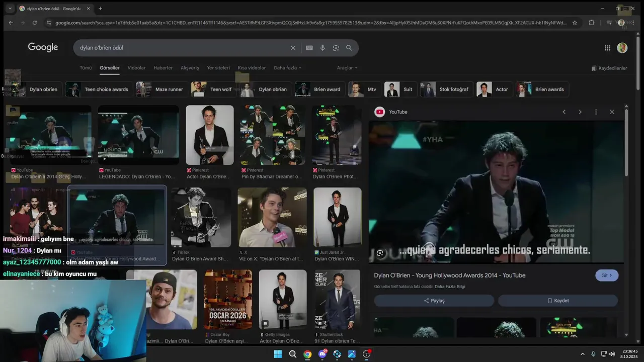This screenshot has width=644, height=362.
Task: Switch to the Haberler tab
Action: coord(163,68)
